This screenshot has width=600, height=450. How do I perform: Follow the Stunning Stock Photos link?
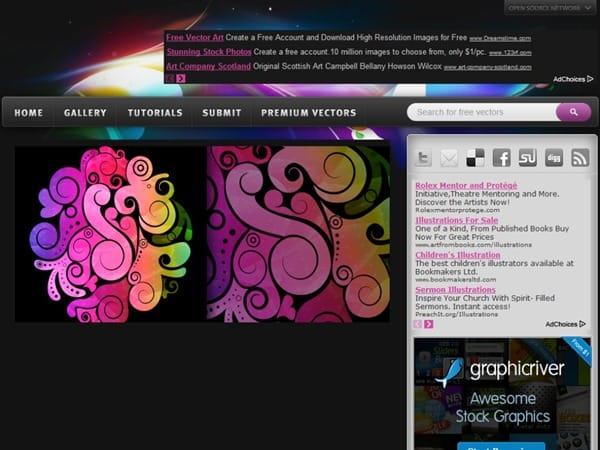pos(209,52)
